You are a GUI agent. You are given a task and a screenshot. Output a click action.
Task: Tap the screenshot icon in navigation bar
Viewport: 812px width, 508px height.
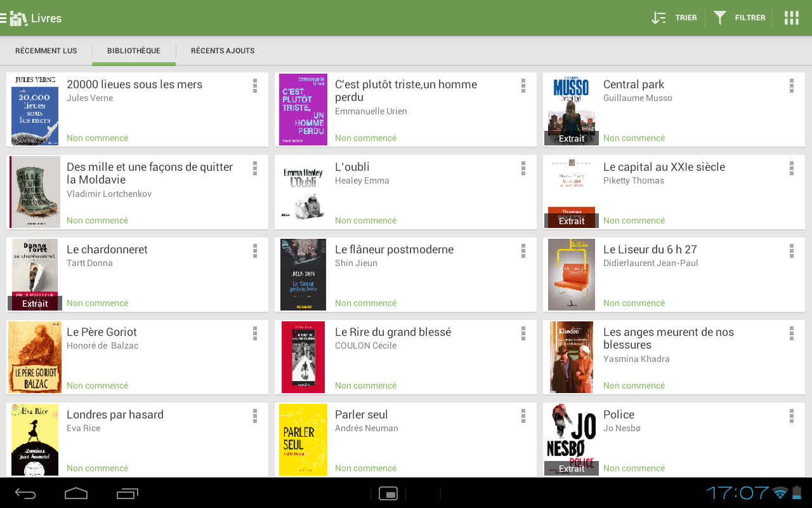(388, 493)
